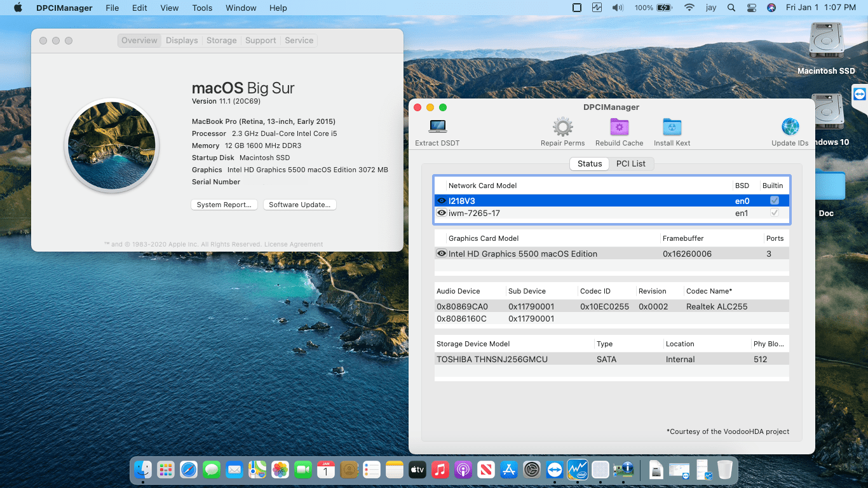Toggle the Builtin checkbox for I218V3
This screenshot has height=488, width=868.
pos(775,200)
